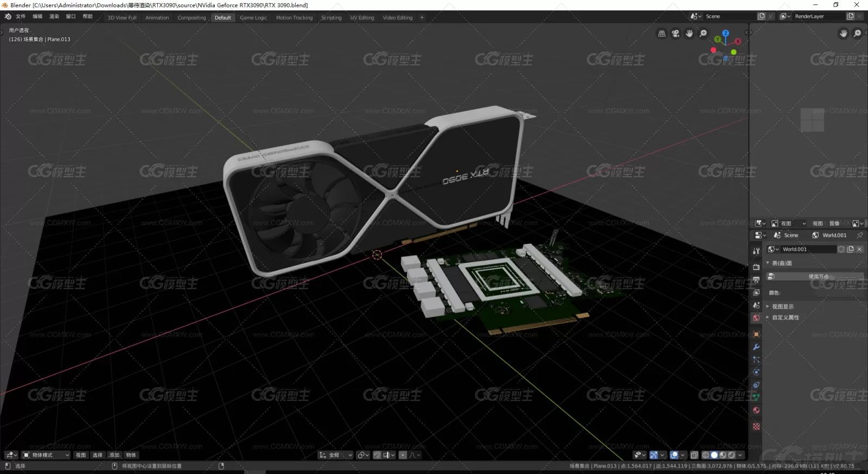The width and height of the screenshot is (868, 474).
Task: Click the 物体 (Object) viewport menu button
Action: pyautogui.click(x=131, y=455)
